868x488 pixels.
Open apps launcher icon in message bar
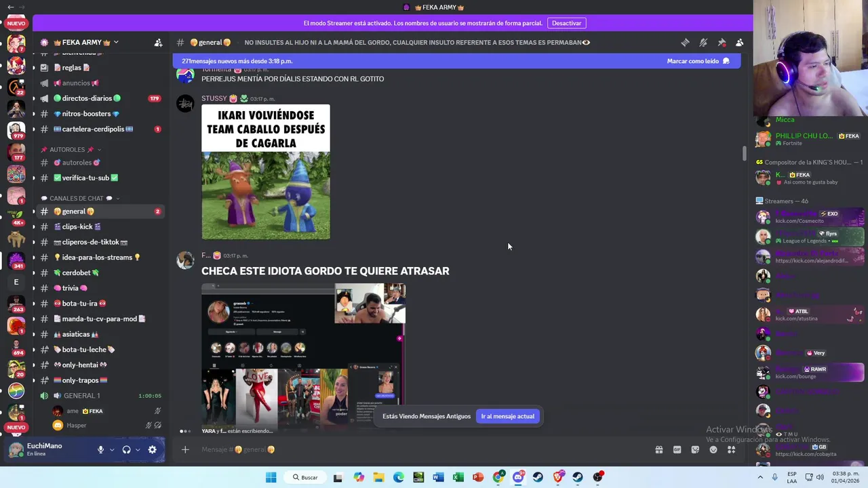tap(731, 449)
